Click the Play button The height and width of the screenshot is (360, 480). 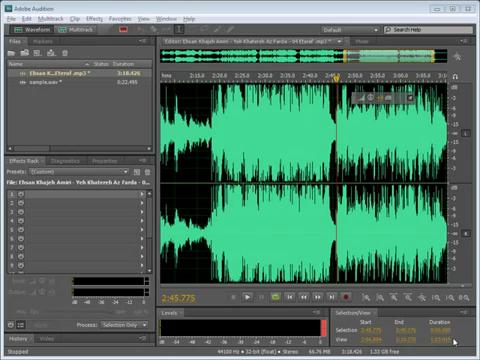click(247, 297)
